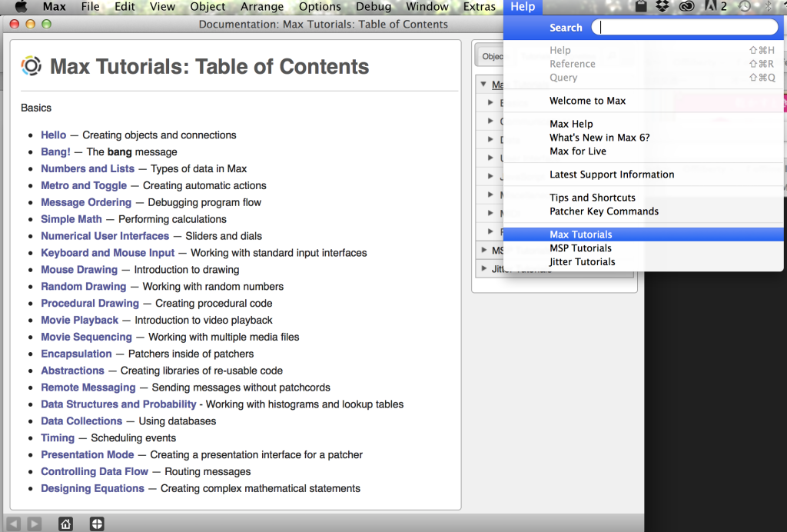Open the Presentation Mode tutorial link
This screenshot has width=787, height=532.
(x=88, y=454)
